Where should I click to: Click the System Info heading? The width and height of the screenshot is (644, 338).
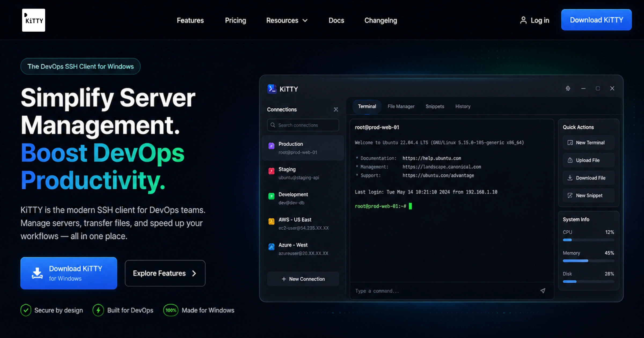click(x=576, y=219)
